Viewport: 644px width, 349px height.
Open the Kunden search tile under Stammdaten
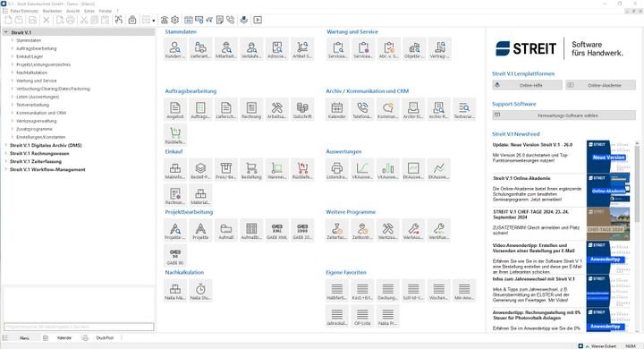[x=175, y=49]
